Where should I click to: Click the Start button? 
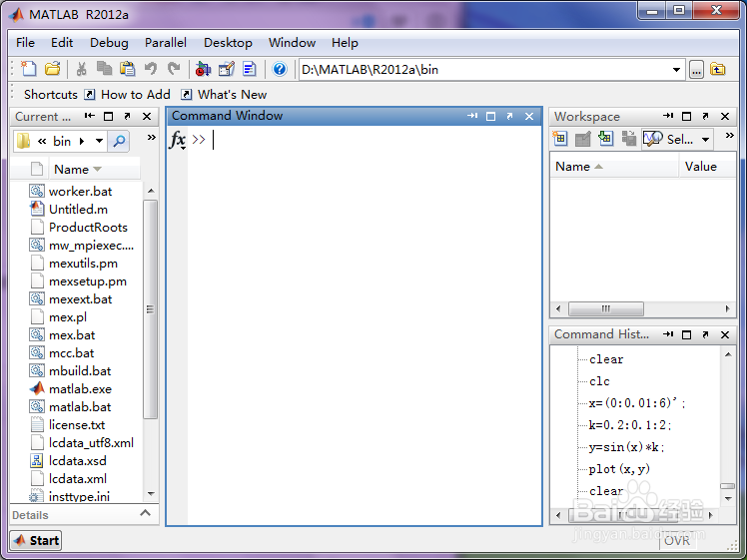(36, 540)
